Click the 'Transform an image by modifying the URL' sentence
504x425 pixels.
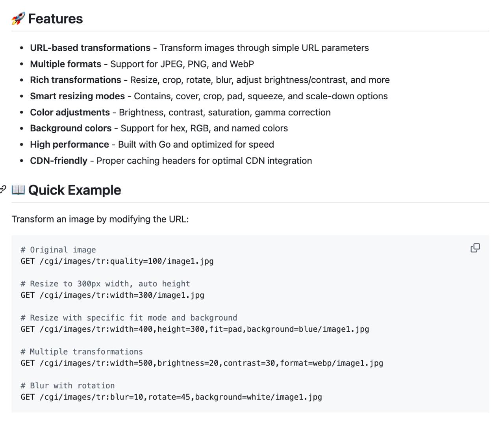(x=100, y=219)
